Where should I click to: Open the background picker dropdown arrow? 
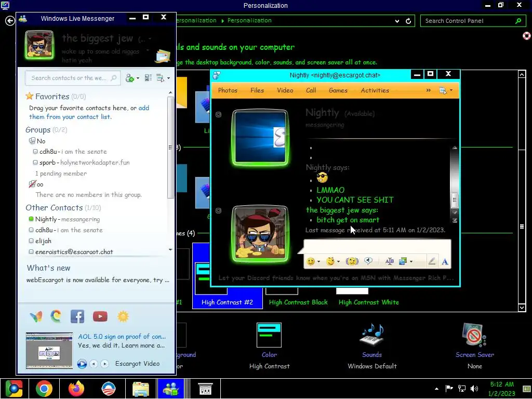(x=411, y=262)
